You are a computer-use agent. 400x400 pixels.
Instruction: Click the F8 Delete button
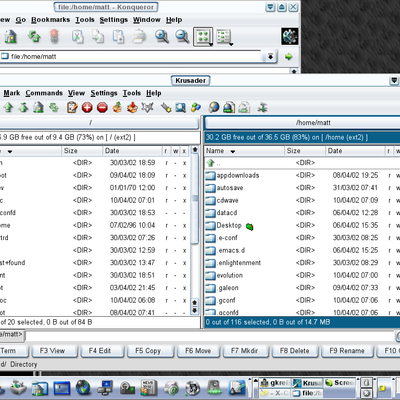295,351
